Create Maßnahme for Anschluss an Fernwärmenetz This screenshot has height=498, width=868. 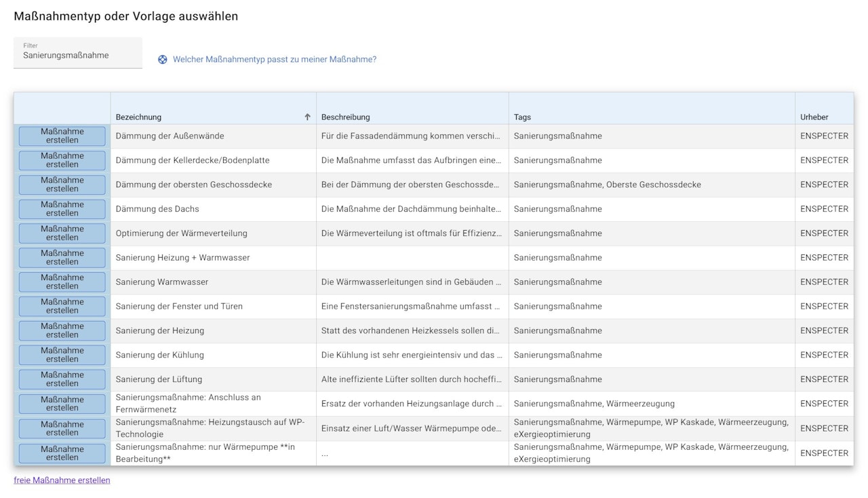click(x=62, y=404)
